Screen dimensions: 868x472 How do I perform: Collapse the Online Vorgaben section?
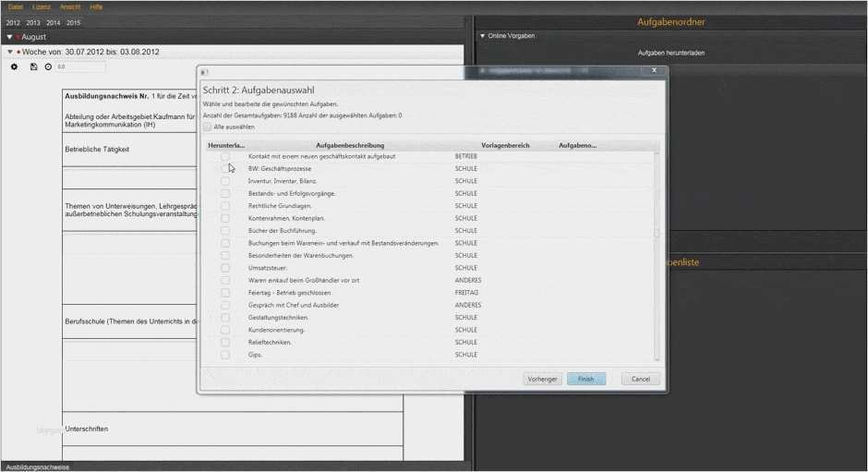(x=482, y=35)
